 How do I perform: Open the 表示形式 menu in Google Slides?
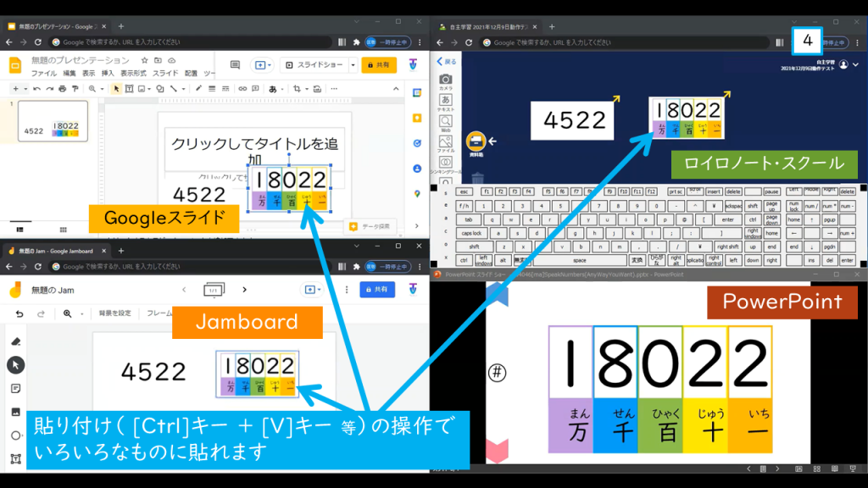coord(133,73)
